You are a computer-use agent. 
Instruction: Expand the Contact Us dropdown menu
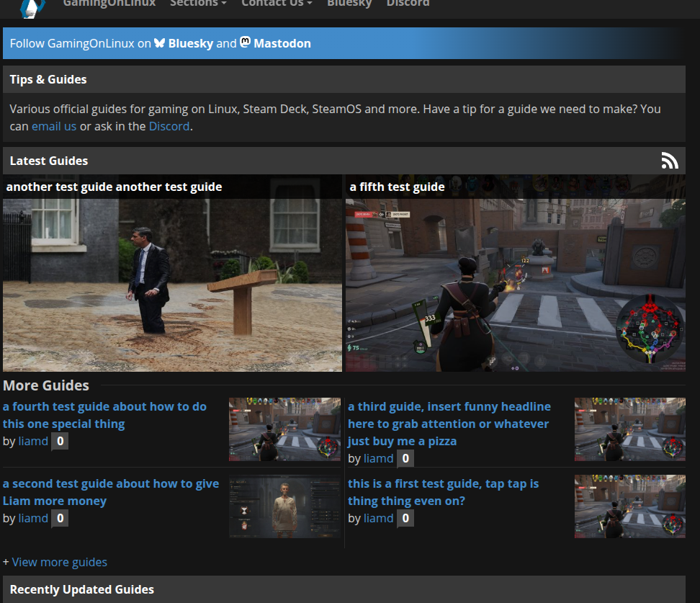click(277, 4)
